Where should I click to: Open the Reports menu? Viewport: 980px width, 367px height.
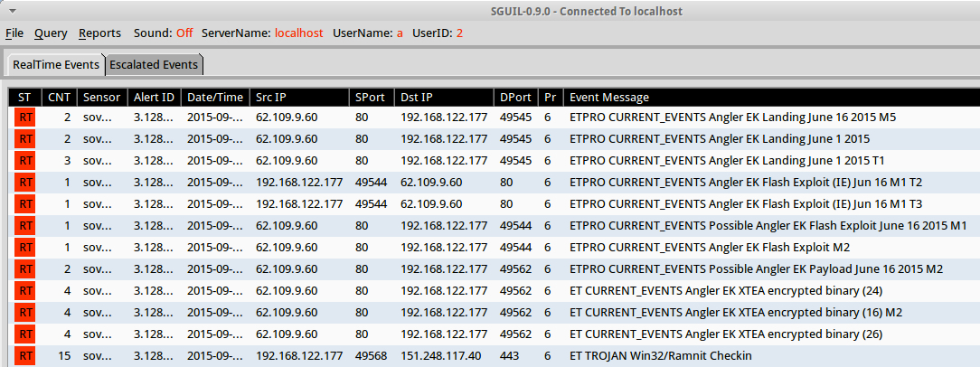99,33
